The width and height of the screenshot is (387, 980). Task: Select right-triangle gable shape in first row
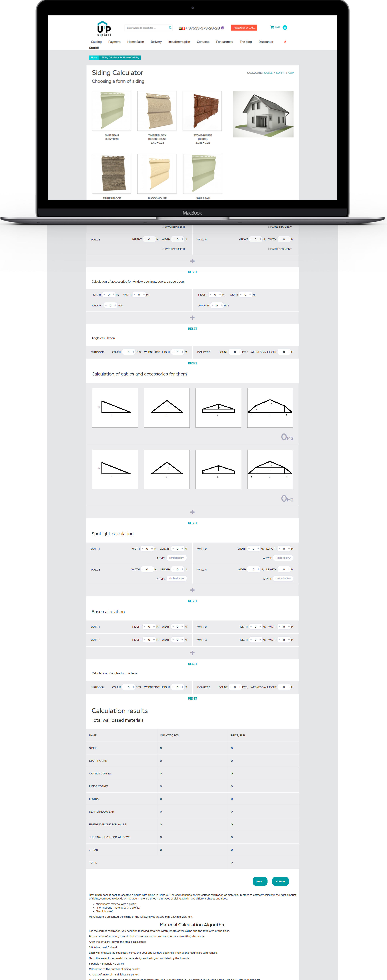click(x=115, y=408)
